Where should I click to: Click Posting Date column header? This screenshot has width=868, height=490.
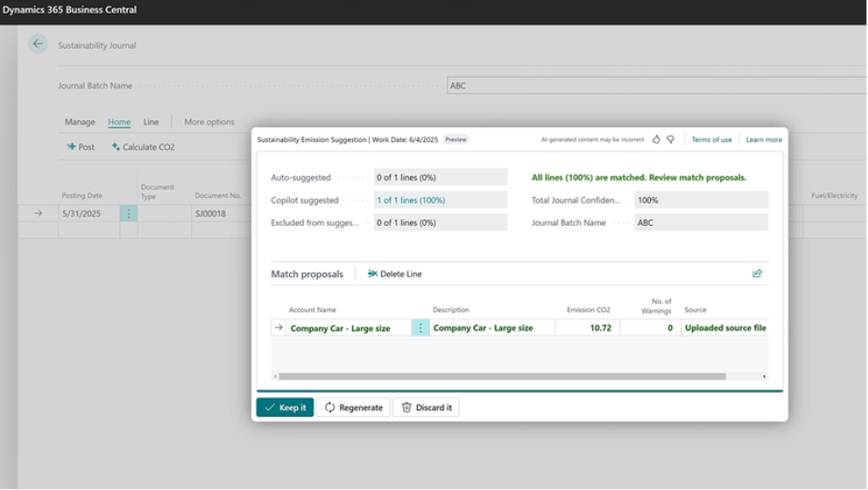pyautogui.click(x=82, y=195)
